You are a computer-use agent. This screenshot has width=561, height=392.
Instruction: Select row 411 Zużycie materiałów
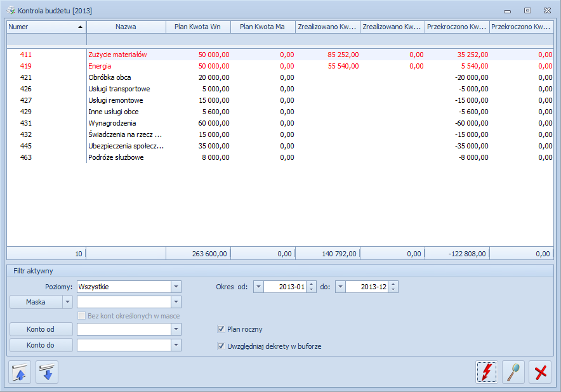tap(280, 55)
